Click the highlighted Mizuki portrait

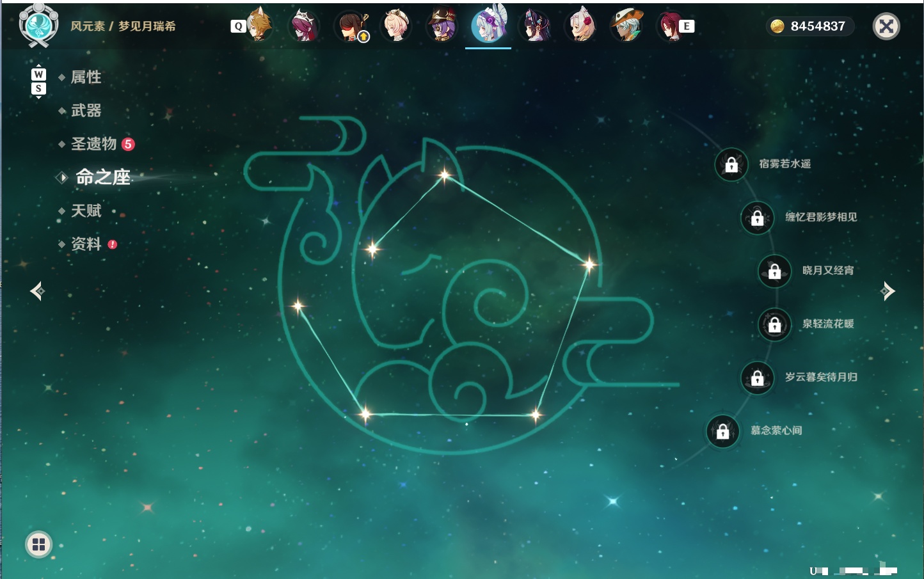click(x=488, y=25)
